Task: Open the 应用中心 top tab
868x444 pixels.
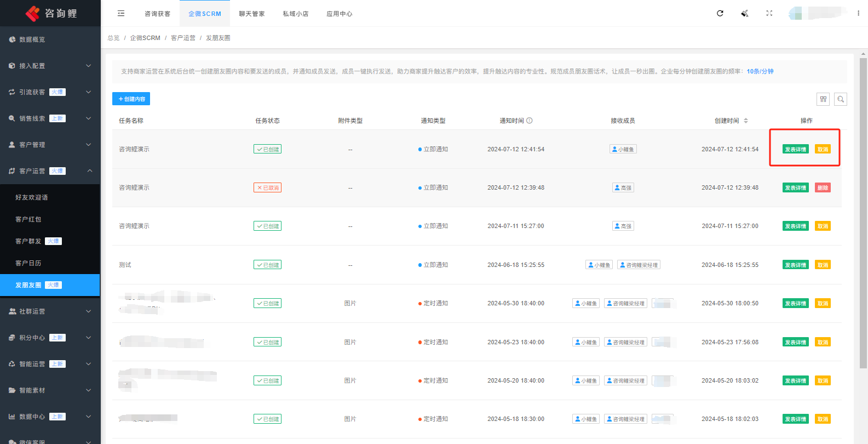Action: pyautogui.click(x=340, y=14)
